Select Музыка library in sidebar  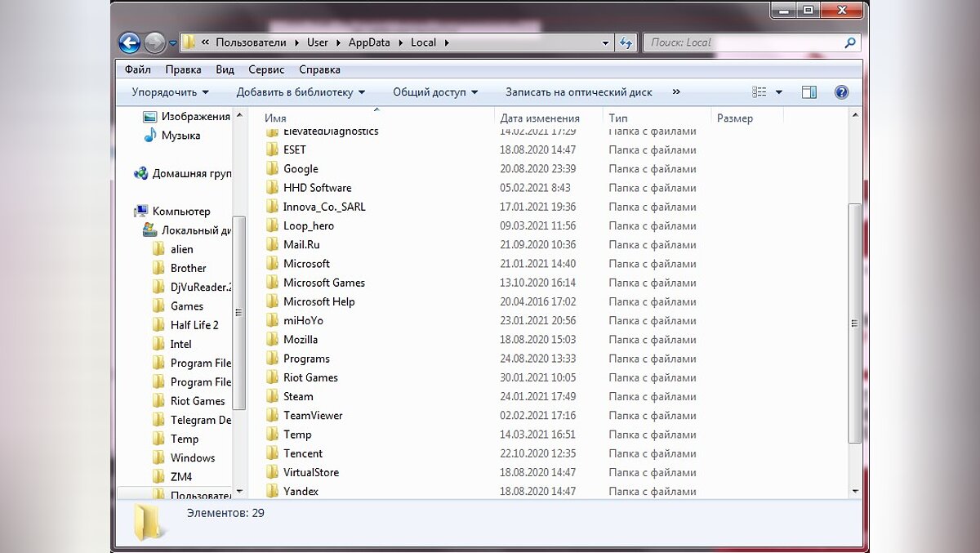coord(180,136)
